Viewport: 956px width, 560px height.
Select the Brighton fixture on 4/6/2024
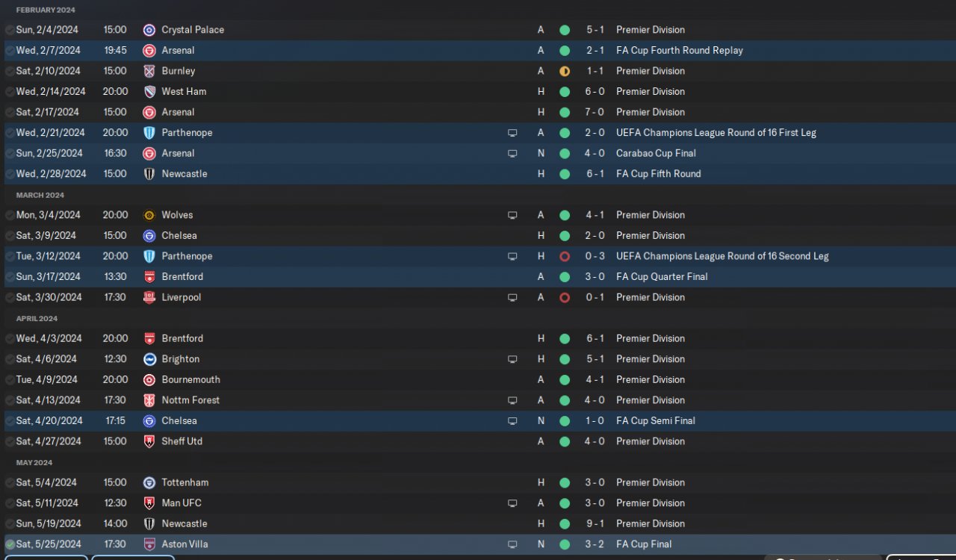coord(478,359)
